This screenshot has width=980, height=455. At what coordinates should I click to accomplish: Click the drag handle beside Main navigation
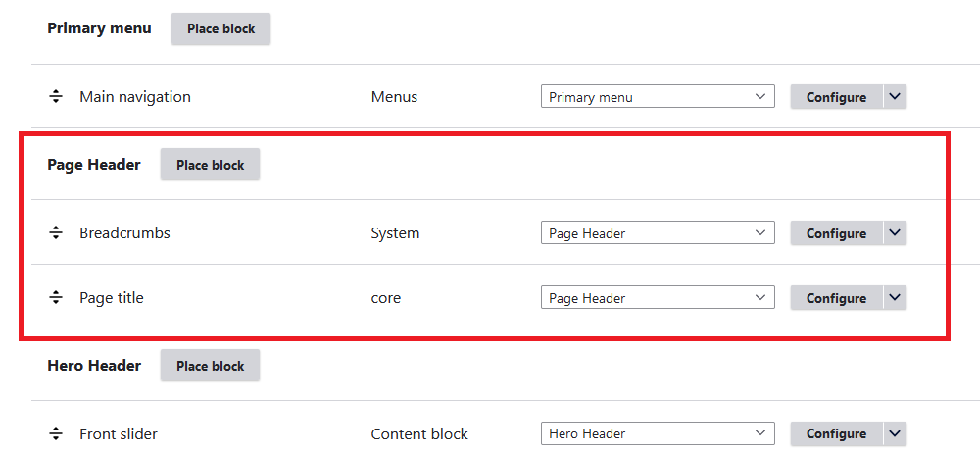pyautogui.click(x=56, y=97)
